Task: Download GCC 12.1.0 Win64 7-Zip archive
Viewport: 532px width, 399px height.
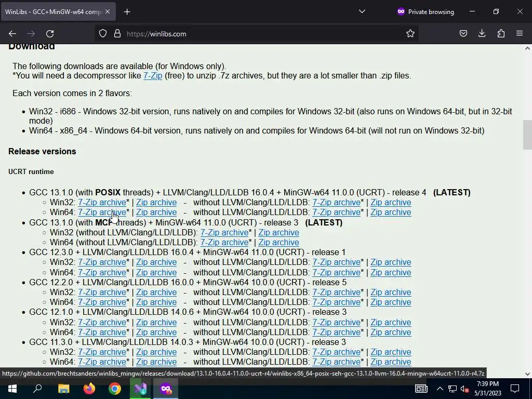Action: 102,332
